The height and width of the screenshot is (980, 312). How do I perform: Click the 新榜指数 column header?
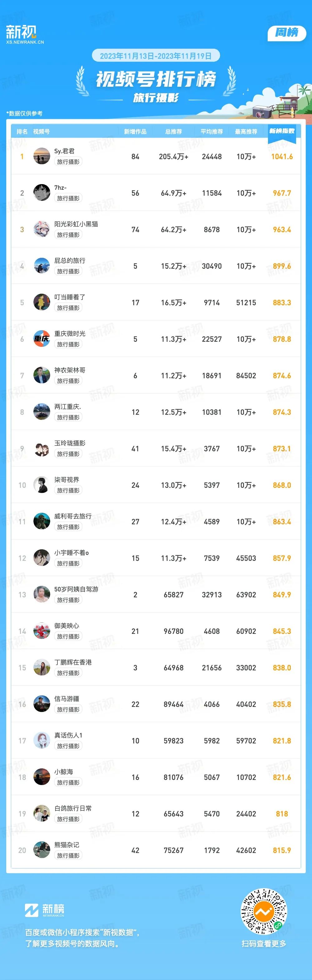(282, 131)
